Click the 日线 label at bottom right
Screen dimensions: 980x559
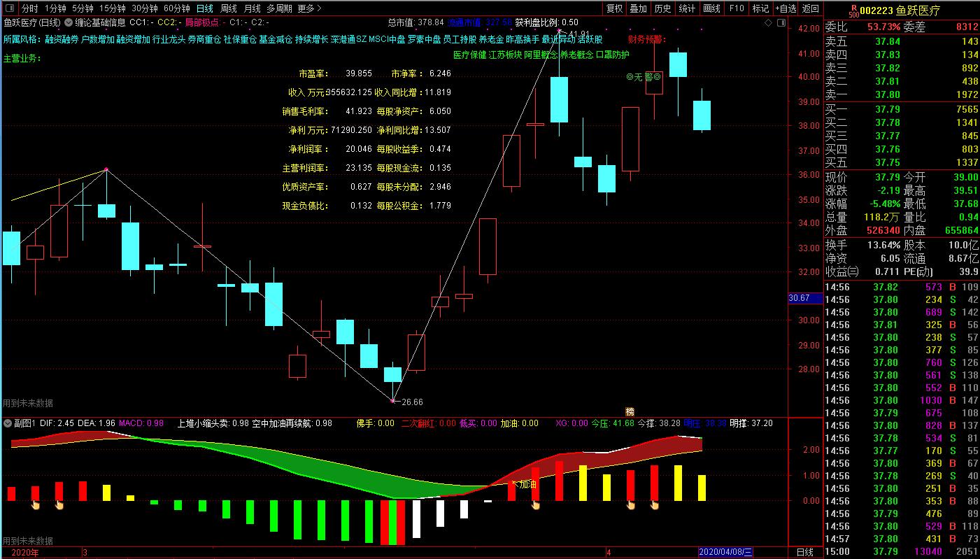805,553
